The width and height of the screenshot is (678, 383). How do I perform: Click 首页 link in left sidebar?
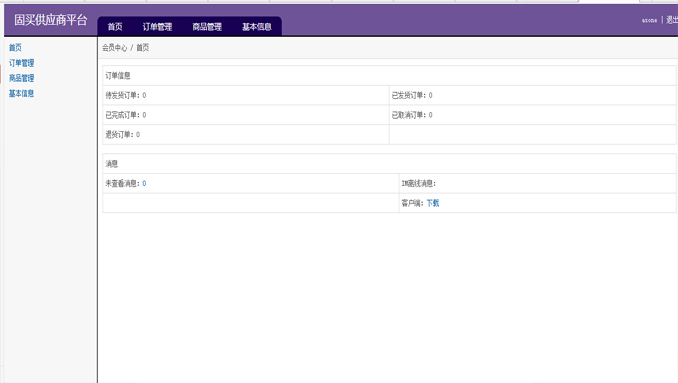click(x=15, y=48)
